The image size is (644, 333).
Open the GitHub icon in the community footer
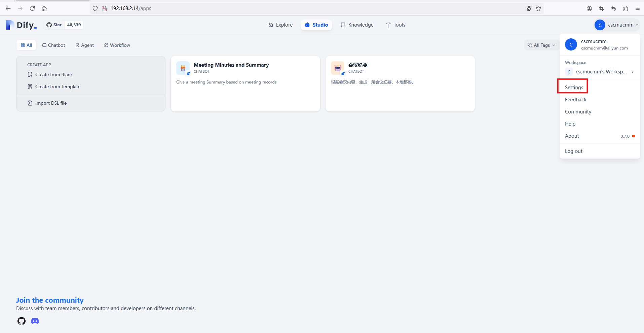pyautogui.click(x=22, y=321)
